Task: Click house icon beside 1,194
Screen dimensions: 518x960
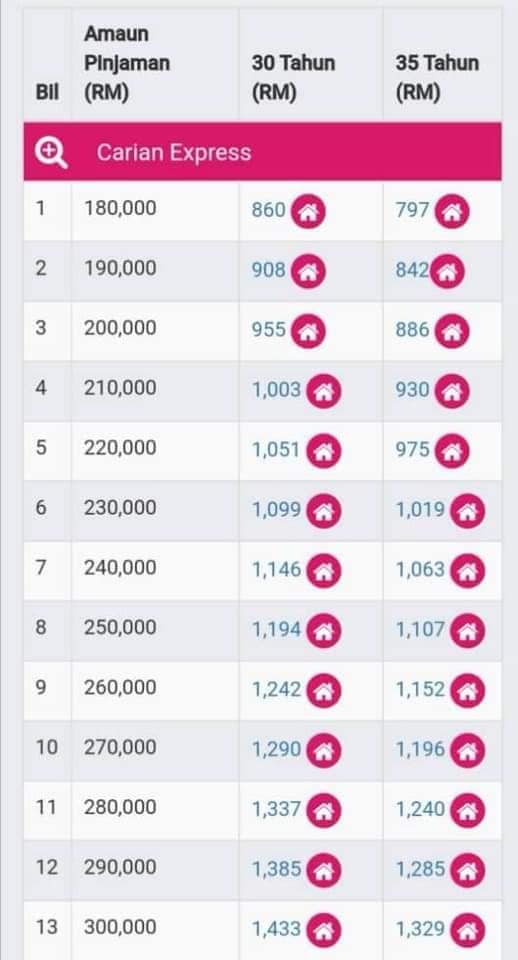Action: pyautogui.click(x=323, y=631)
